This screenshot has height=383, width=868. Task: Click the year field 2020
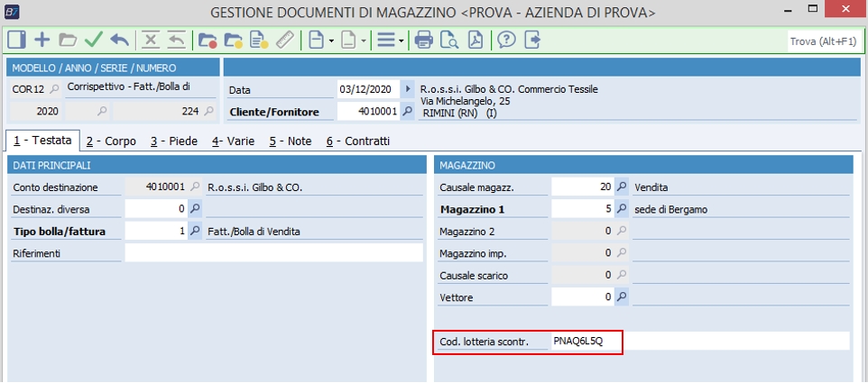pyautogui.click(x=36, y=111)
